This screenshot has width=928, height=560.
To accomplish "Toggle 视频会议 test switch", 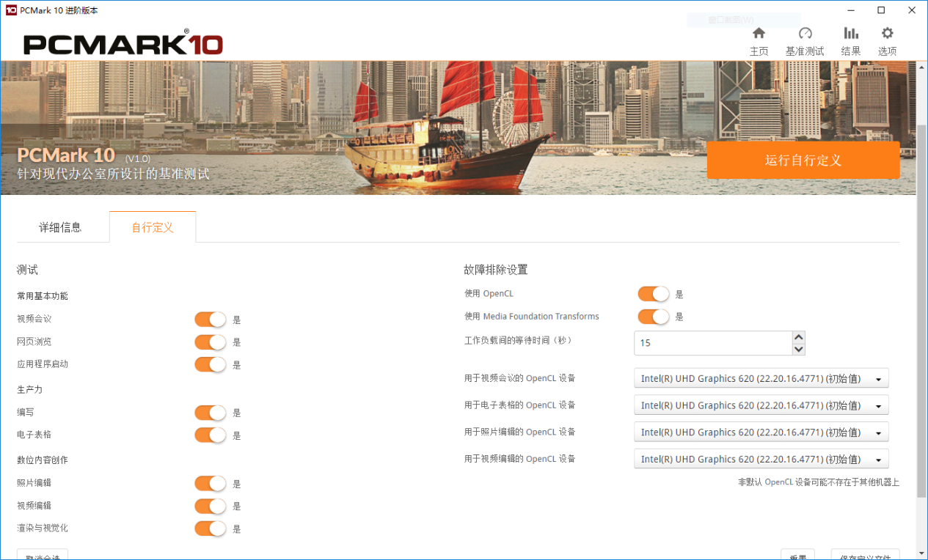I will (211, 320).
